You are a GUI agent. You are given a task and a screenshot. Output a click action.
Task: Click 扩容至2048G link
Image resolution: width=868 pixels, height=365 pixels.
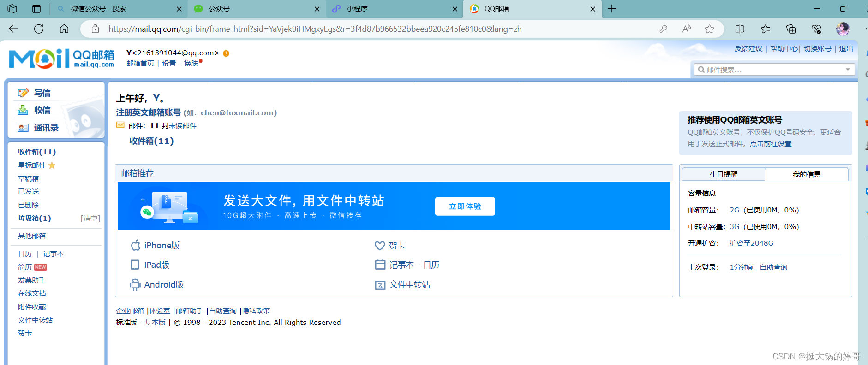tap(751, 243)
